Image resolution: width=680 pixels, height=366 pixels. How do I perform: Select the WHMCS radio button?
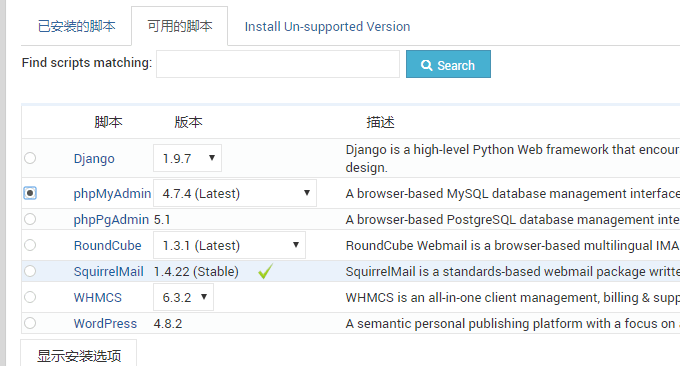(x=30, y=297)
